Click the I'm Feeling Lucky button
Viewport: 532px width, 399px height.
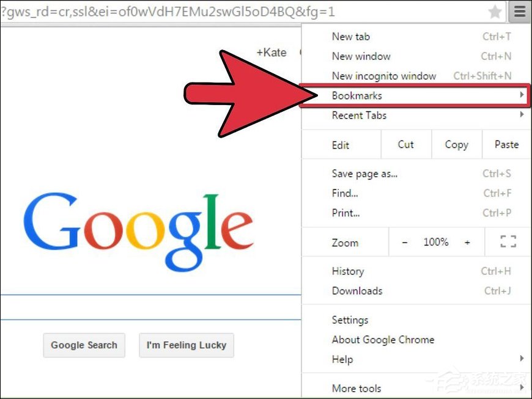(187, 345)
